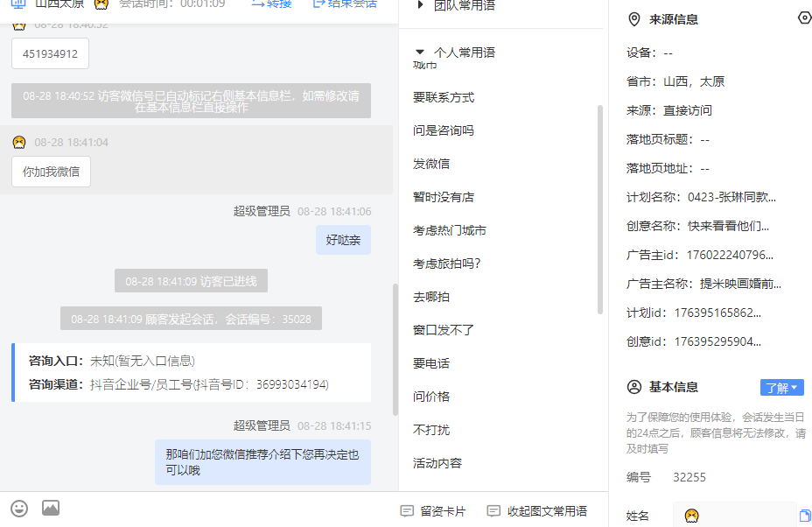Viewport: 812px width, 527px height.
Task: Click the 创意id row
Action: [694, 342]
